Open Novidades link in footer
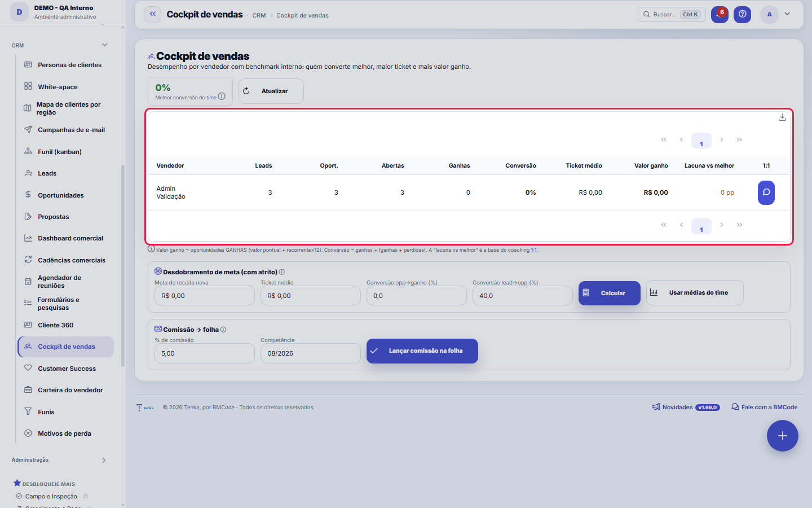The height and width of the screenshot is (508, 812). tap(686, 407)
